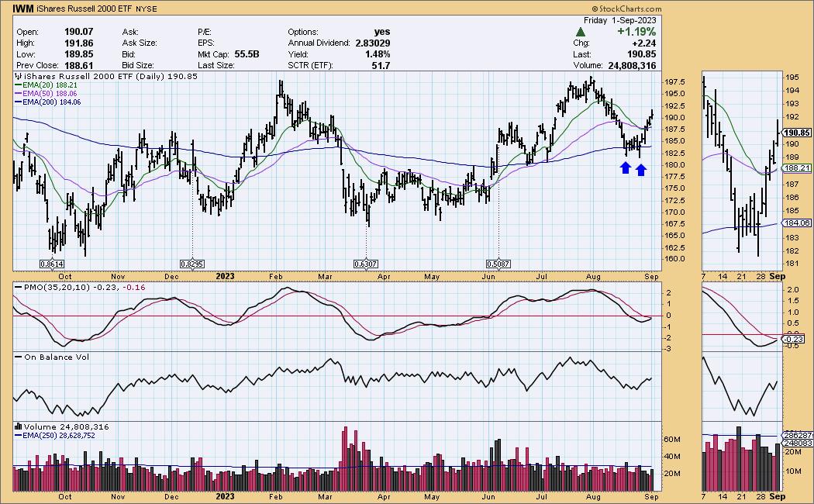Click the Annual Dividend value 2.83029

(373, 43)
